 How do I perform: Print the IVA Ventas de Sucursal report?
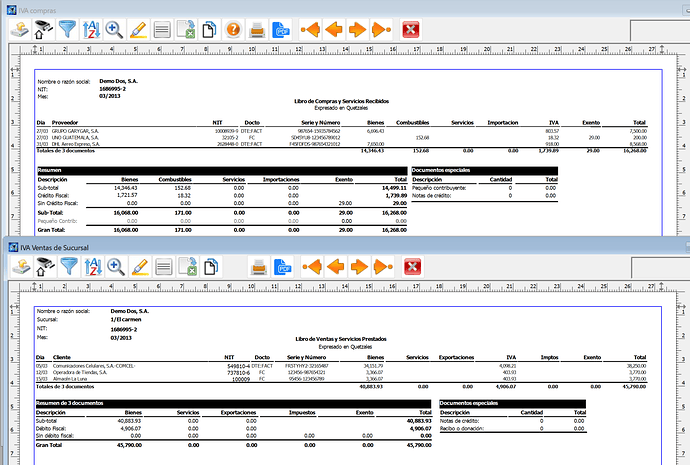click(x=259, y=267)
